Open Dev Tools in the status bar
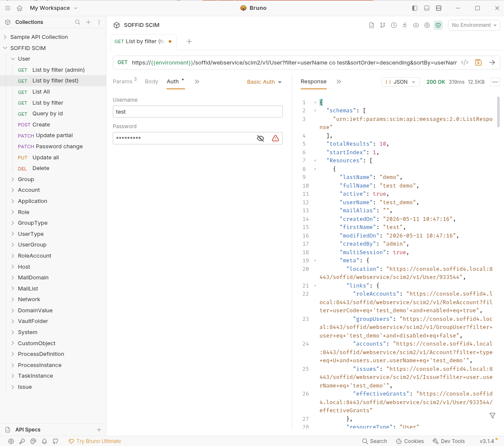This screenshot has height=446, width=504. [x=449, y=441]
